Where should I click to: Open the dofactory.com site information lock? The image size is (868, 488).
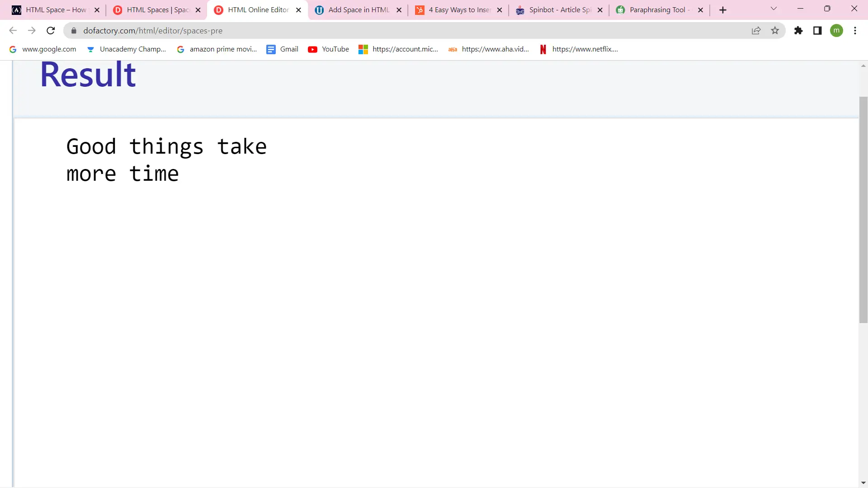[x=71, y=30]
